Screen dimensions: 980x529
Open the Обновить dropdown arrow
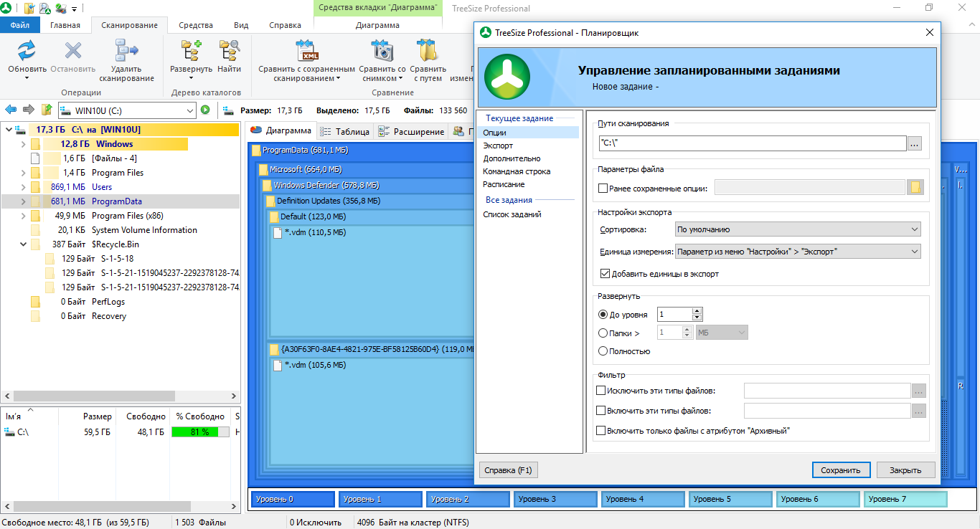coord(27,78)
